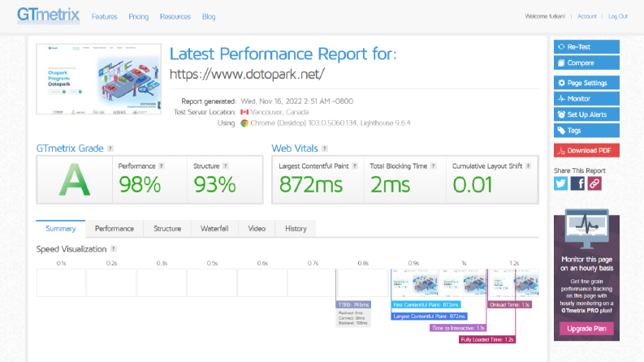
Task: Click the TTFB 745ms marker
Action: [353, 304]
